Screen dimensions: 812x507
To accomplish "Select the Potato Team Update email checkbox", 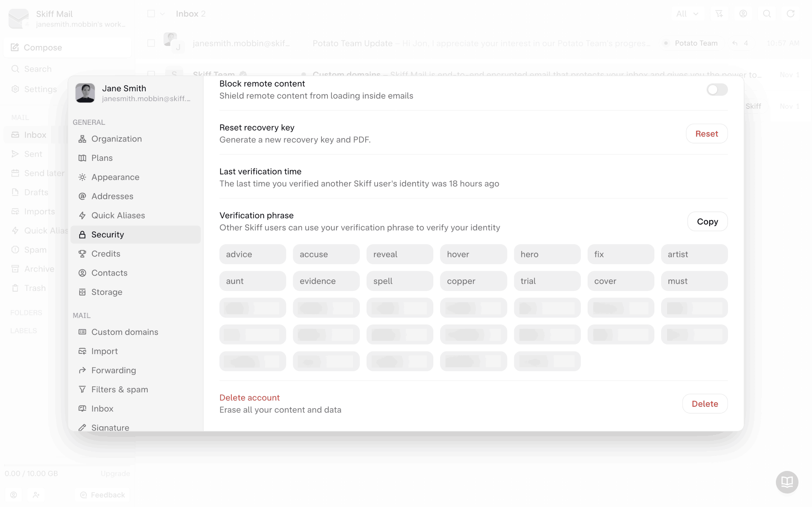I will coord(151,43).
